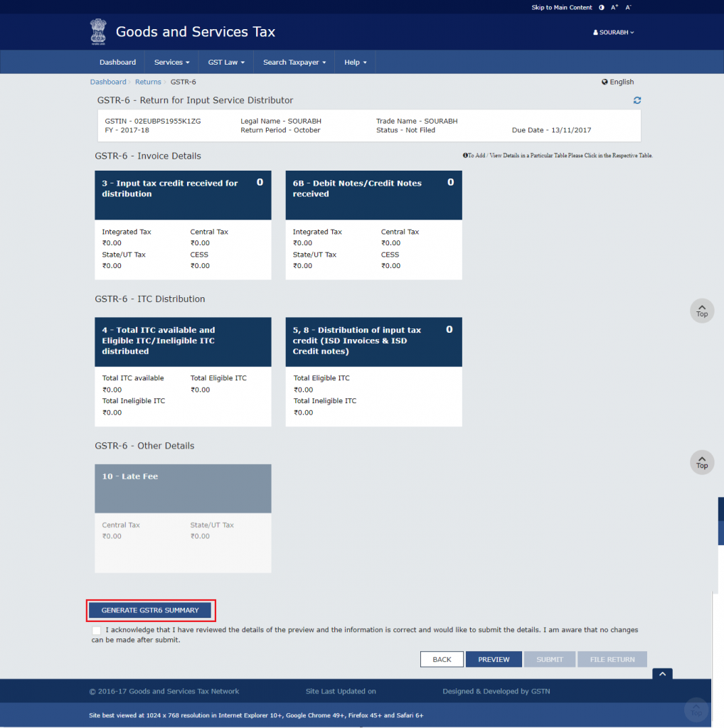Click the PREVIEW button
The image size is (724, 728).
pos(494,659)
